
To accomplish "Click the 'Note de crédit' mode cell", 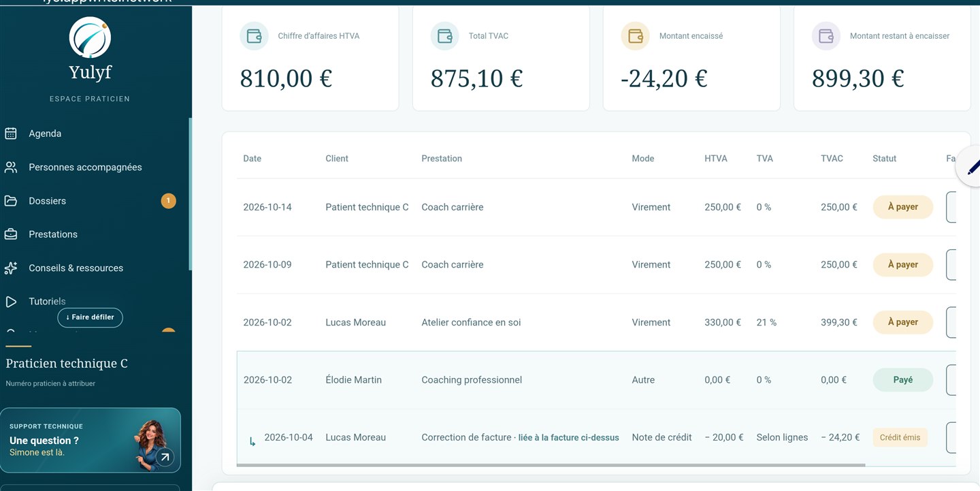I will 661,437.
